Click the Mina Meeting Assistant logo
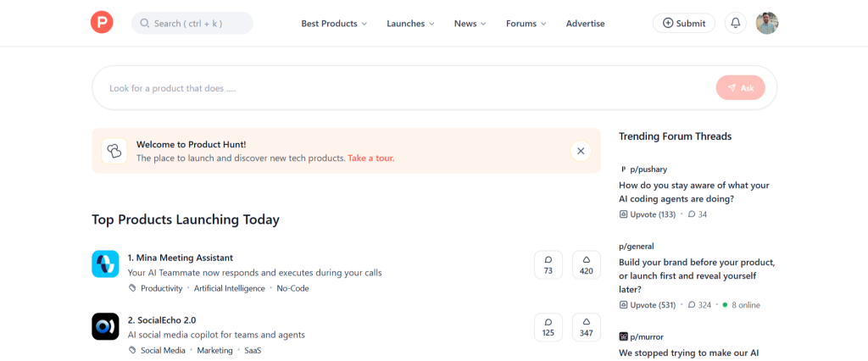 click(x=105, y=264)
